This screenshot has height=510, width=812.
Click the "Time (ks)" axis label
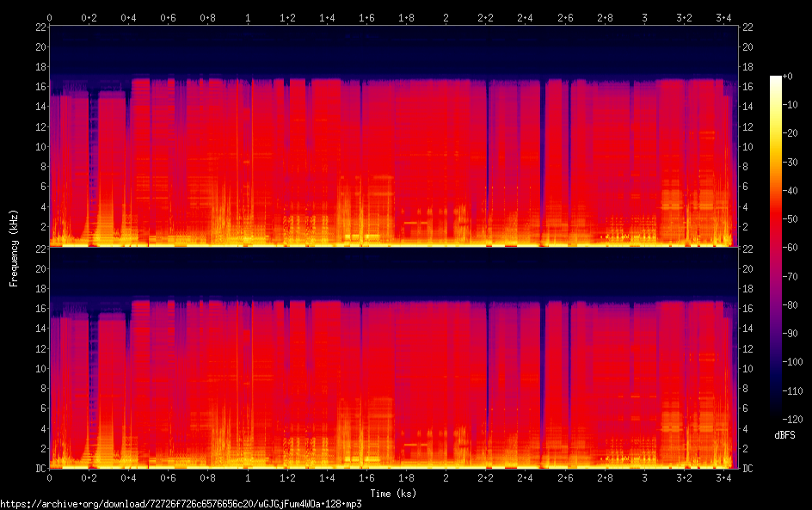[x=391, y=493]
